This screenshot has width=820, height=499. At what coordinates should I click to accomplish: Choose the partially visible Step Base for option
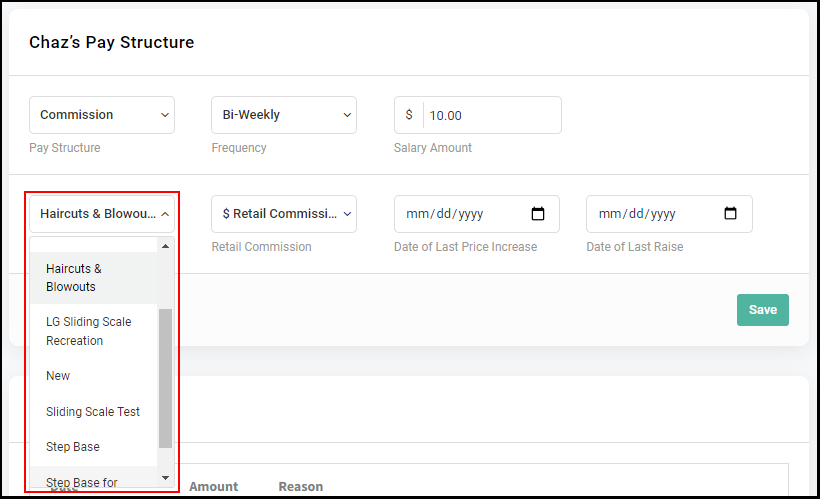(x=94, y=479)
